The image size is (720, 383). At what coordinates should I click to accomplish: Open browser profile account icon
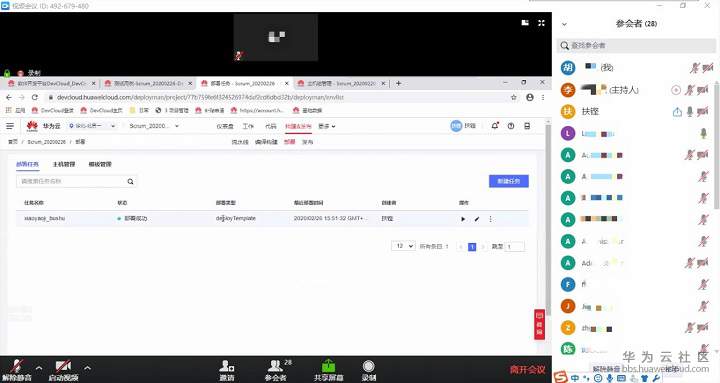point(529,97)
